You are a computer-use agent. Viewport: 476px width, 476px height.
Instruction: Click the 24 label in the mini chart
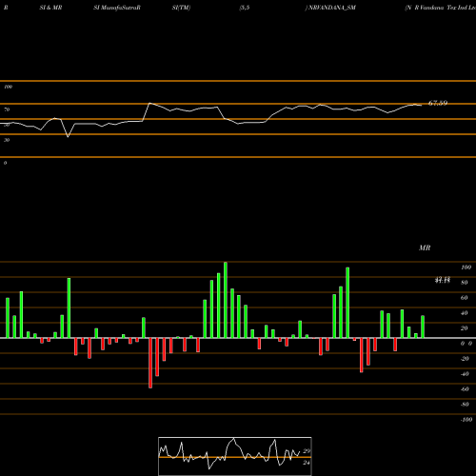pyautogui.click(x=307, y=463)
